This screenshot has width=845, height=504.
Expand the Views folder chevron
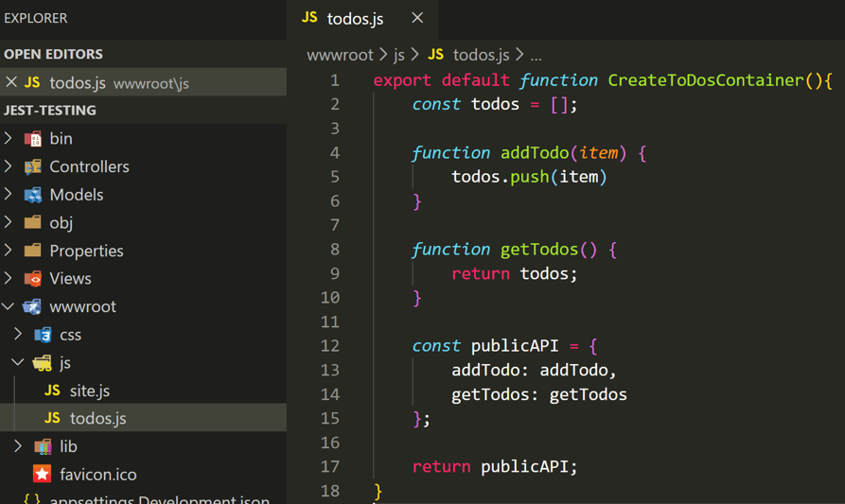point(9,278)
